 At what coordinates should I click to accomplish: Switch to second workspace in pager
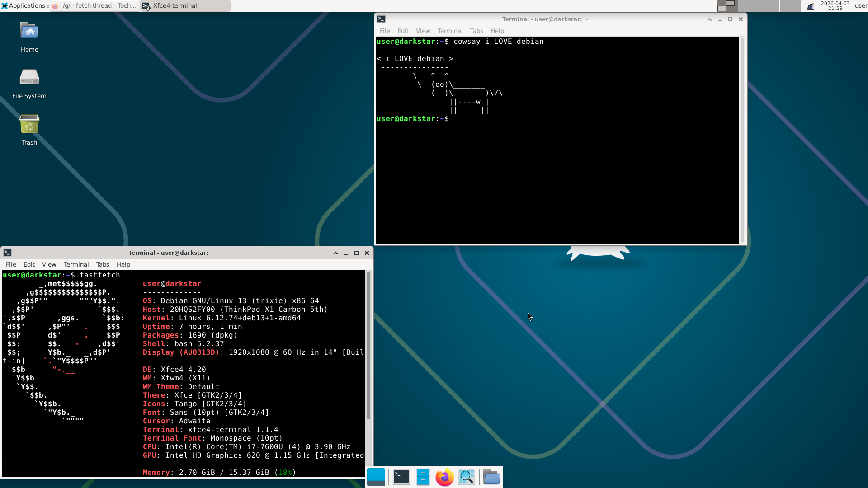(x=748, y=6)
